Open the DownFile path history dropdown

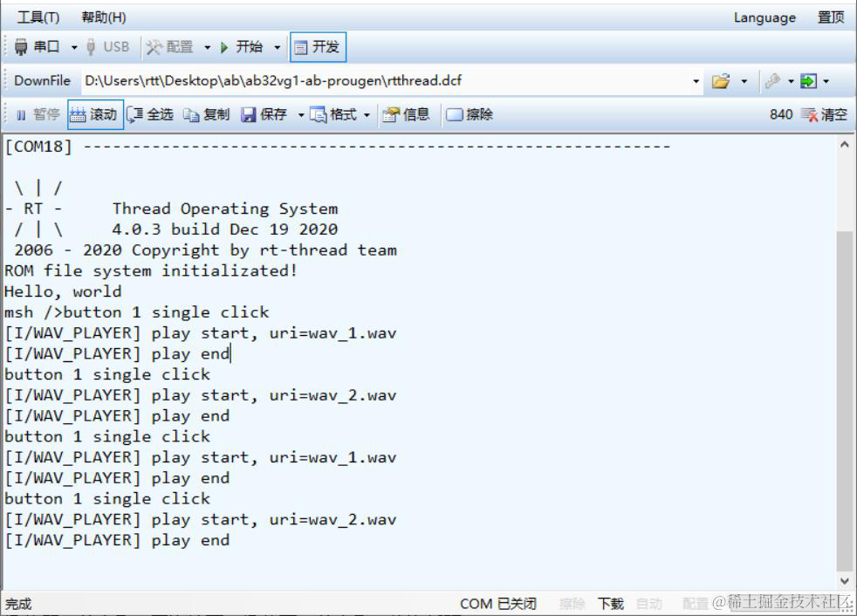click(696, 81)
